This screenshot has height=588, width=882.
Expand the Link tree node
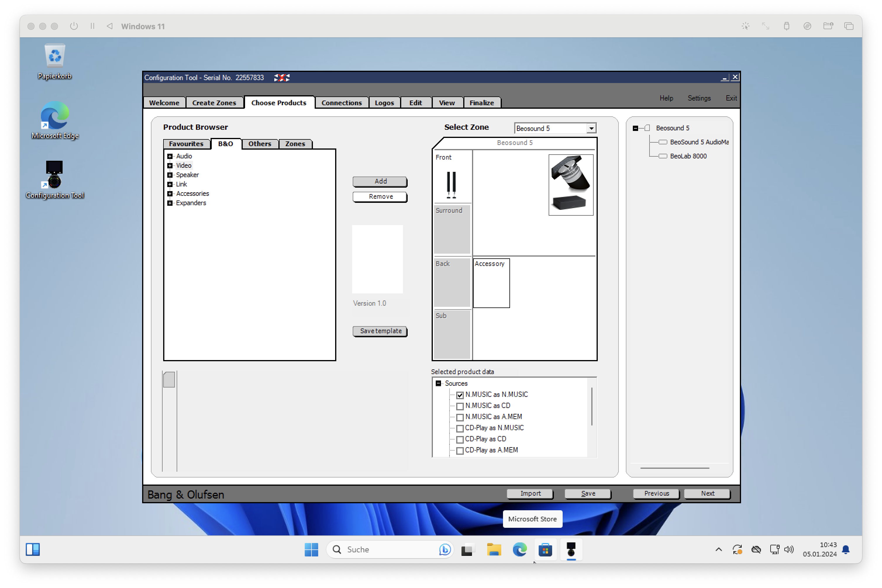[170, 184]
